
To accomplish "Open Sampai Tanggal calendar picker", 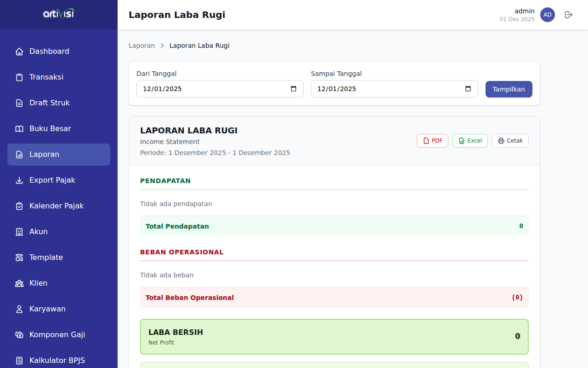I will [x=468, y=89].
